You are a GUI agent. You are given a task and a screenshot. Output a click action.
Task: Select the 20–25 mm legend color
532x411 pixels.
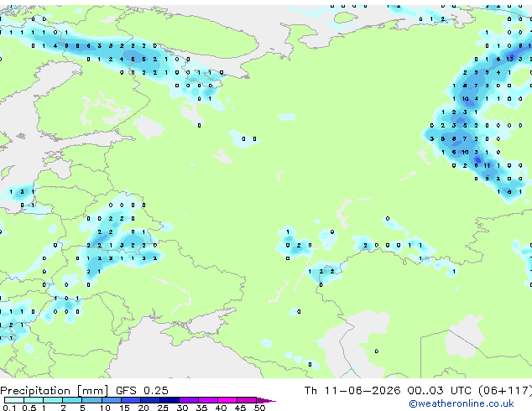click(x=150, y=400)
